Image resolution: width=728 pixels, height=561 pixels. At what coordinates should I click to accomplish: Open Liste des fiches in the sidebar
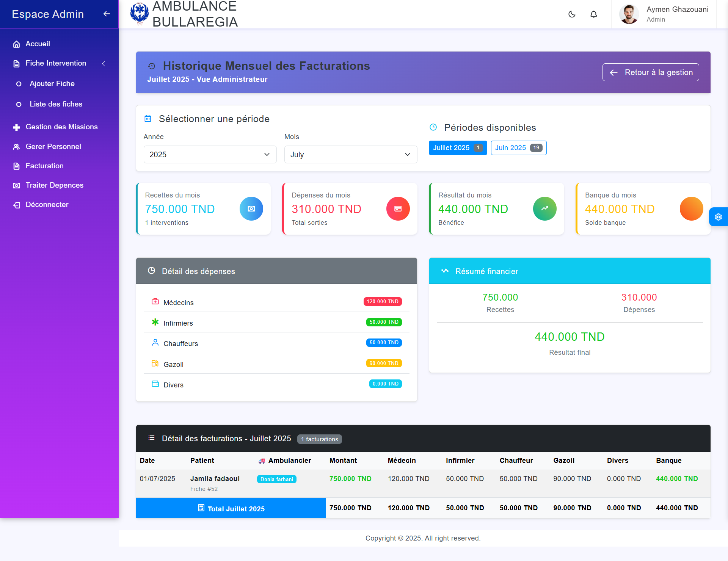[56, 104]
